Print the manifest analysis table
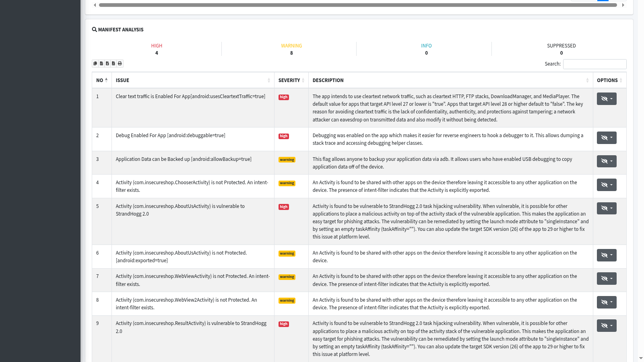 [x=120, y=64]
